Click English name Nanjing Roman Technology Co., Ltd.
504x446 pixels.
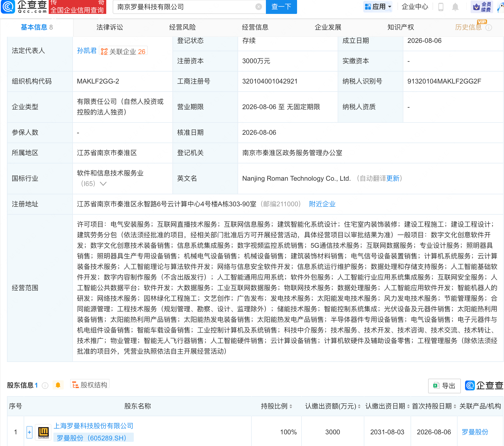point(297,178)
